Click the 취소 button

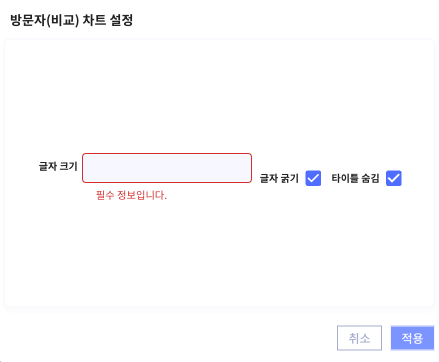[x=359, y=338]
